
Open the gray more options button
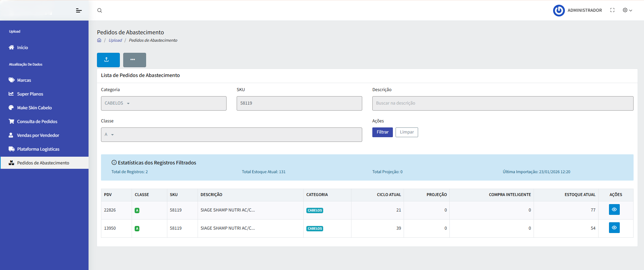135,60
